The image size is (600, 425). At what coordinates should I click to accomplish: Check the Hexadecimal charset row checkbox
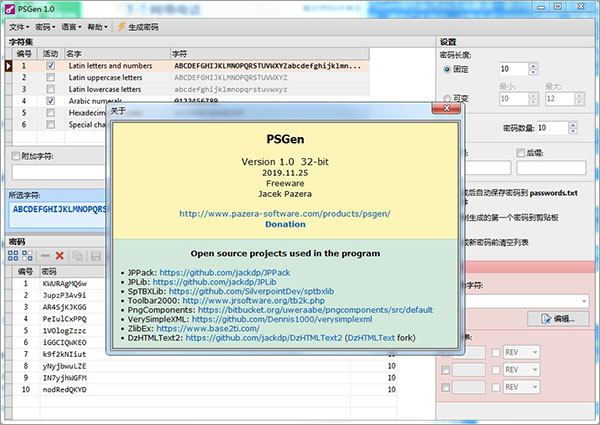click(x=50, y=112)
